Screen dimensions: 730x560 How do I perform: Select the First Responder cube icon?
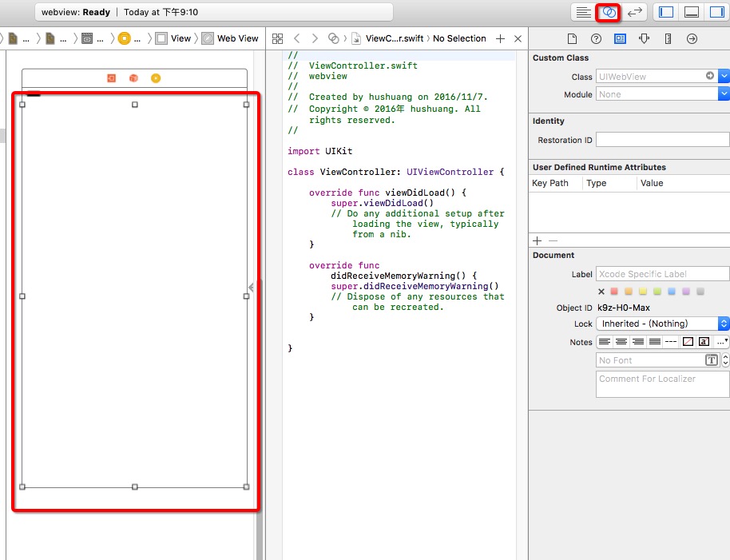tap(133, 78)
